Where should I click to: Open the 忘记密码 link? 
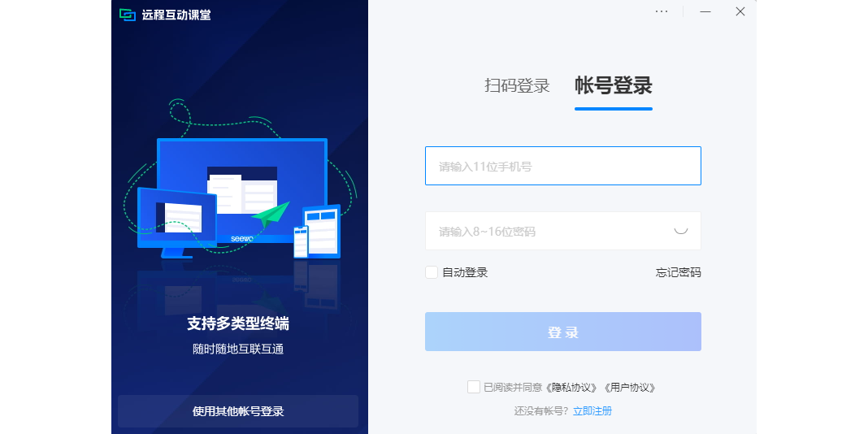click(x=678, y=272)
